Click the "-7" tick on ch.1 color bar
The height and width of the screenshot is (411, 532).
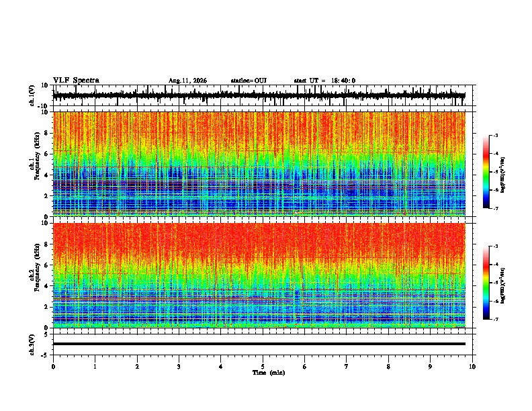[496, 208]
